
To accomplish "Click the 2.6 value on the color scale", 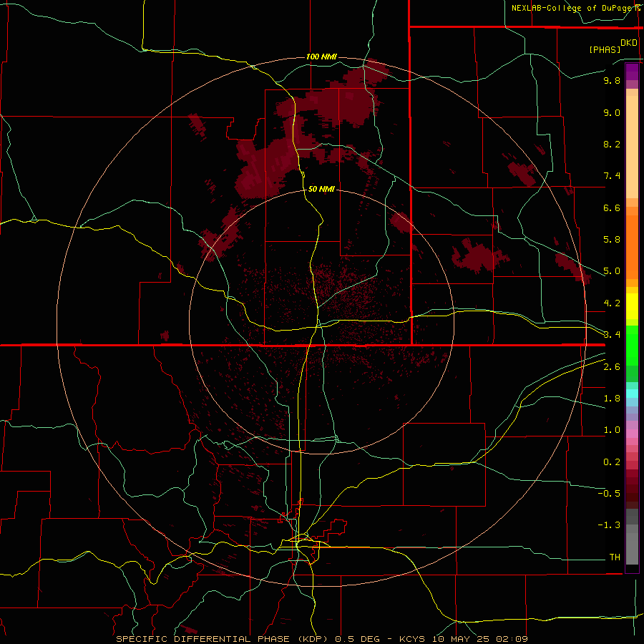I will (612, 367).
